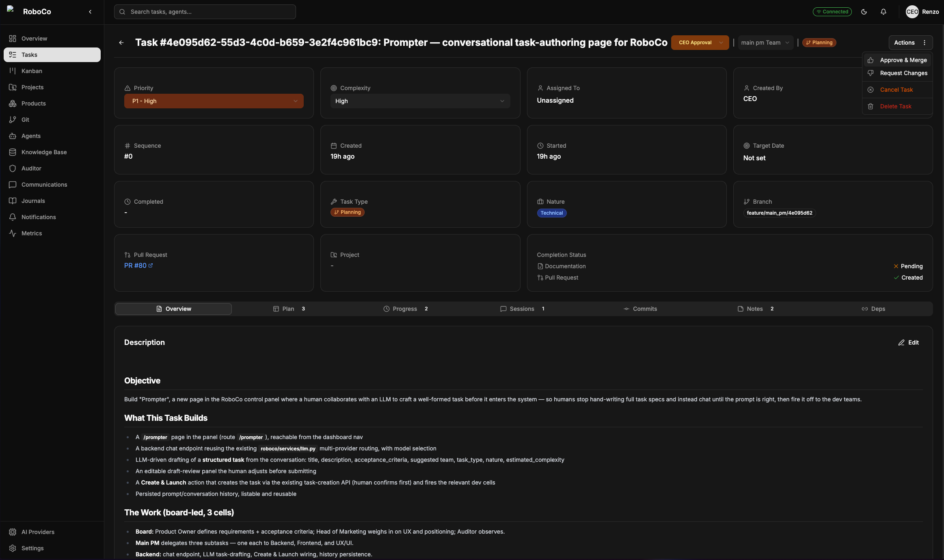Click the 'Unassigned' Assigned To value
Image resolution: width=944 pixels, height=560 pixels.
coord(555,100)
